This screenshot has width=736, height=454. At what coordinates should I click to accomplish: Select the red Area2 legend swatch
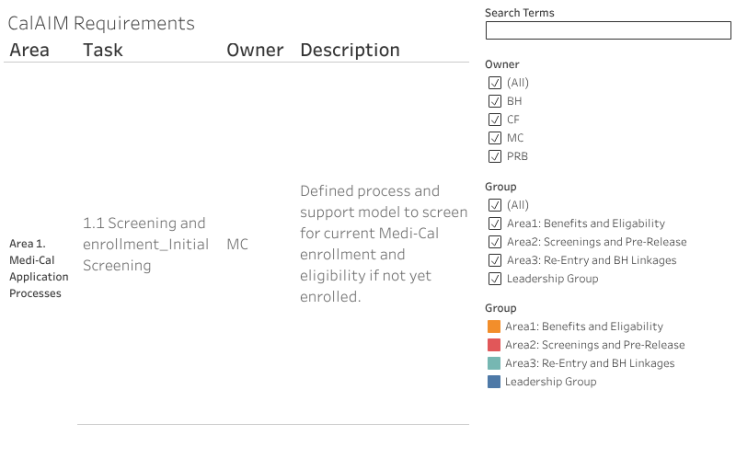tap(494, 345)
